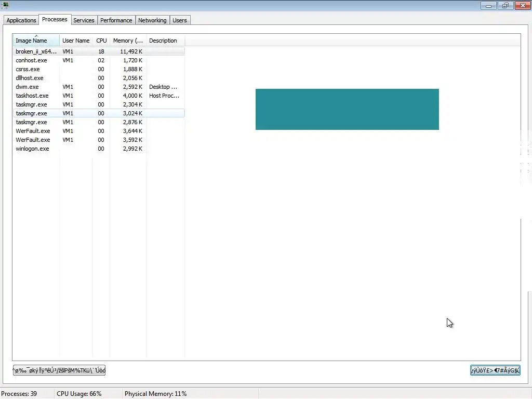This screenshot has height=399, width=532.
Task: Sort by the Memory column header
Action: 128,41
